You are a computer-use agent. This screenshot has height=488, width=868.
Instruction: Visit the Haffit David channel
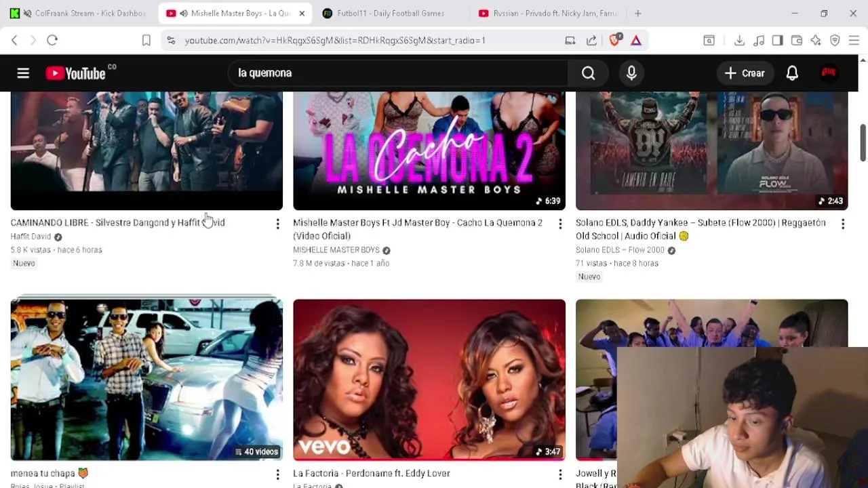31,237
